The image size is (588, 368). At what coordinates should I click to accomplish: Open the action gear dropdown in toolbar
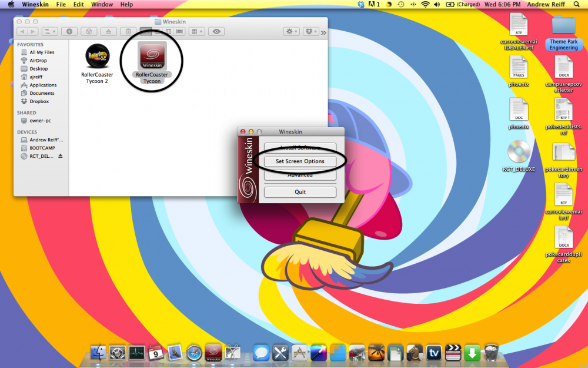[x=291, y=31]
